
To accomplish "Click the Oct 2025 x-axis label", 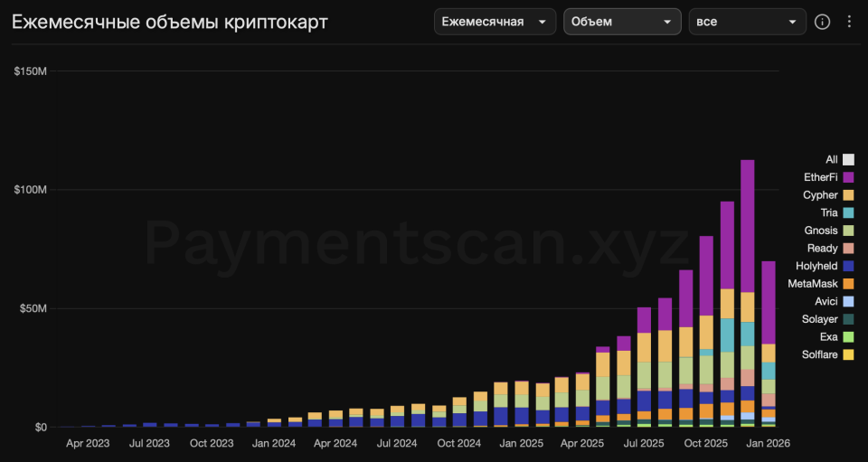I will pos(706,443).
